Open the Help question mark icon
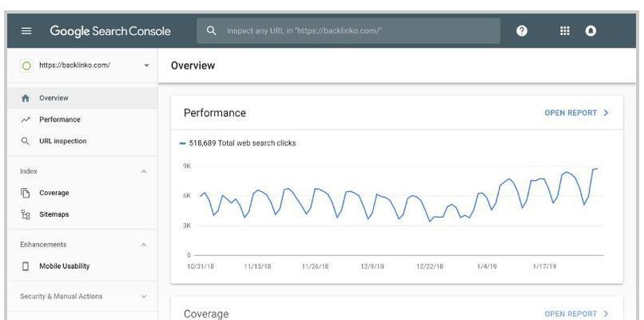Image resolution: width=644 pixels, height=320 pixels. pos(522,31)
